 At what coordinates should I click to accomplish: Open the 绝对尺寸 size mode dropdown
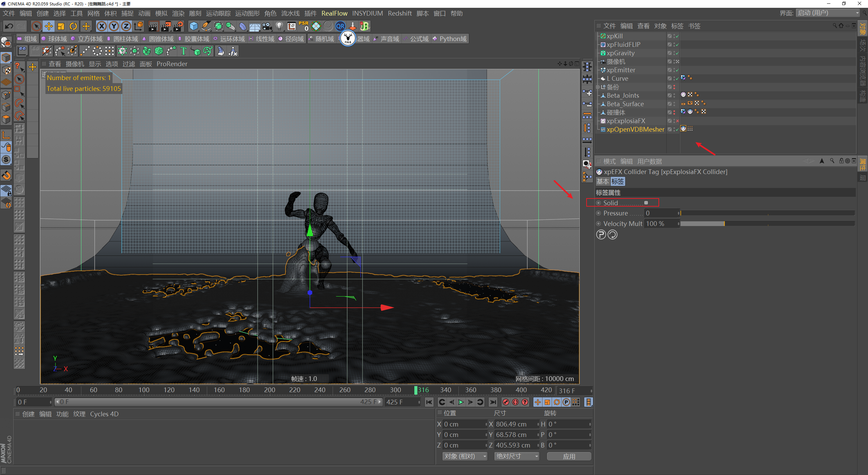coord(516,456)
